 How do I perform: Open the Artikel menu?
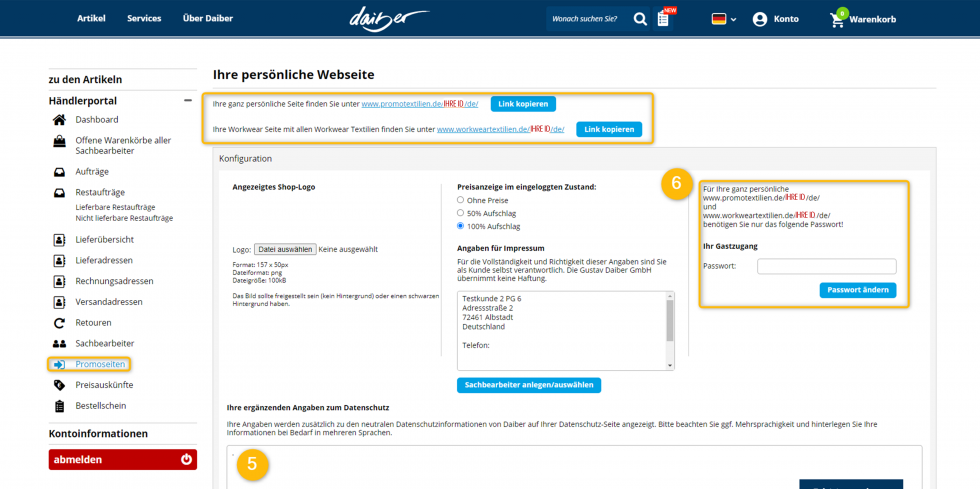91,18
